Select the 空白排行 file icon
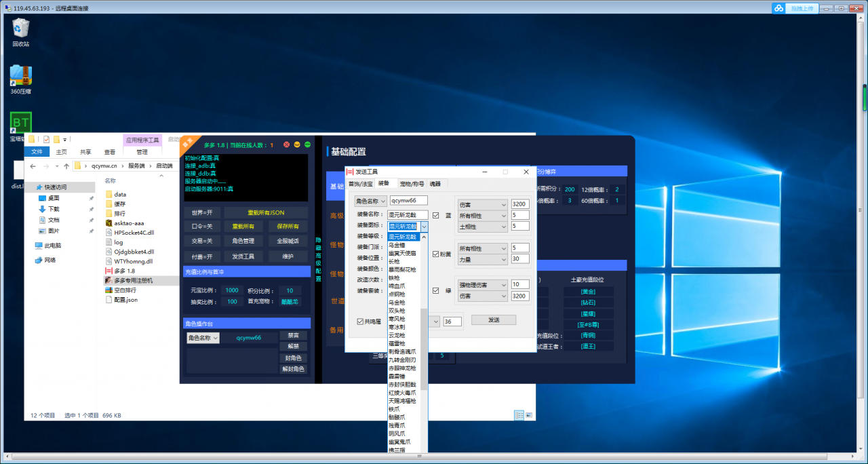Image resolution: width=868 pixels, height=464 pixels. (108, 290)
